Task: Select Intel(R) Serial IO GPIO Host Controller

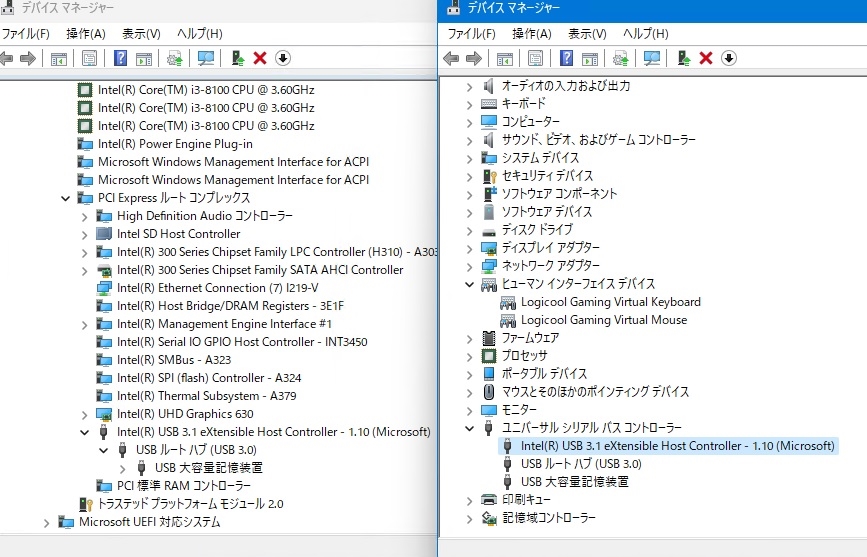Action: click(x=242, y=342)
